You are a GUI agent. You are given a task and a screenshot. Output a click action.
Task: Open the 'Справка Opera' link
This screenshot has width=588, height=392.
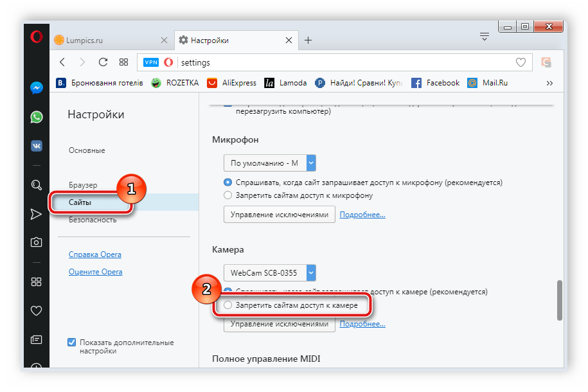tap(95, 254)
